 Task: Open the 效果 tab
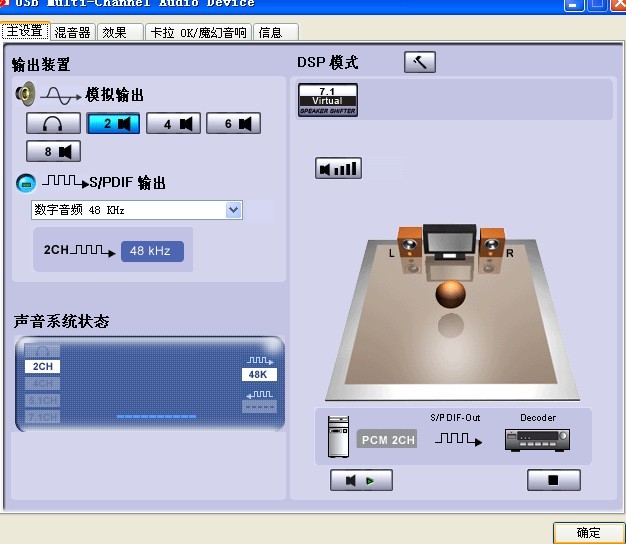pyautogui.click(x=120, y=32)
